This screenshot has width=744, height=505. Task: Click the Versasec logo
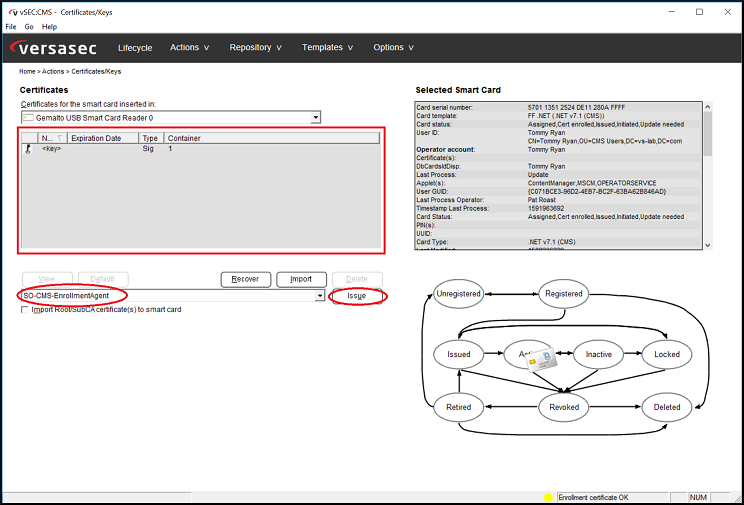point(53,48)
